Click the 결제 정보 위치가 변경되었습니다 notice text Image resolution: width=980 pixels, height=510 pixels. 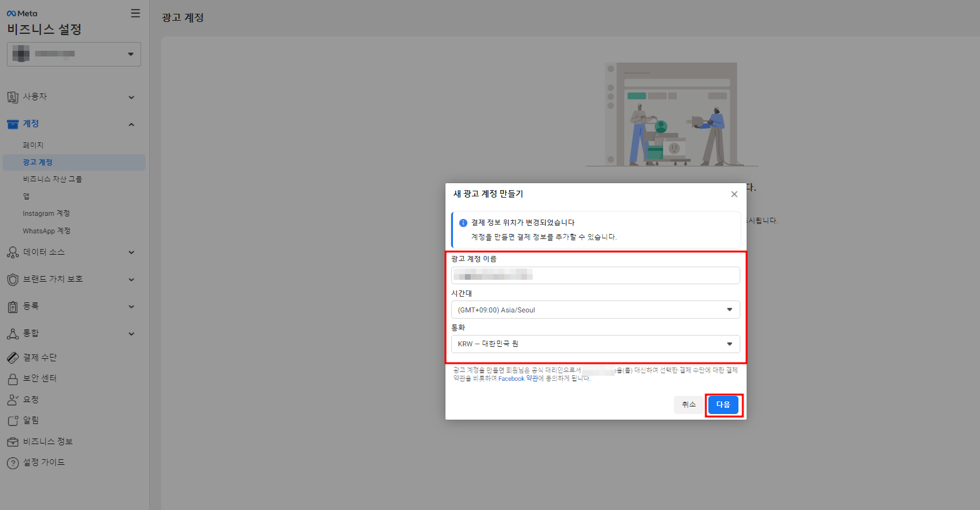[523, 223]
